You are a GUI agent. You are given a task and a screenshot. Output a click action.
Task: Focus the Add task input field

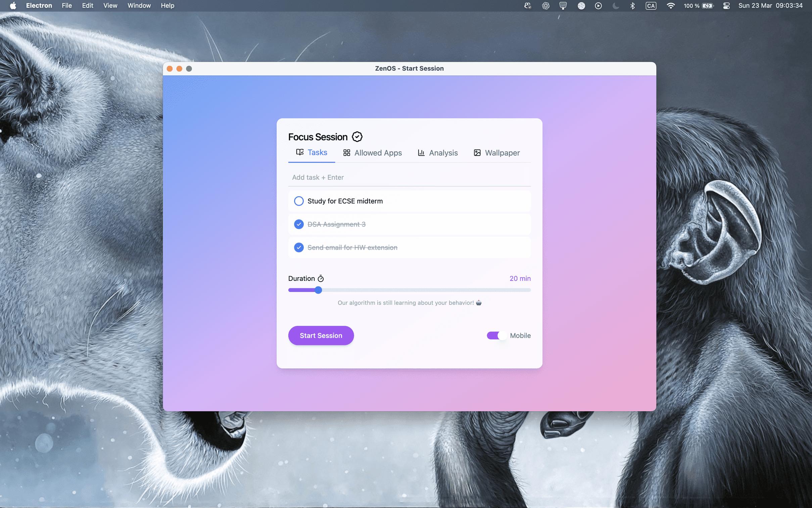point(409,177)
